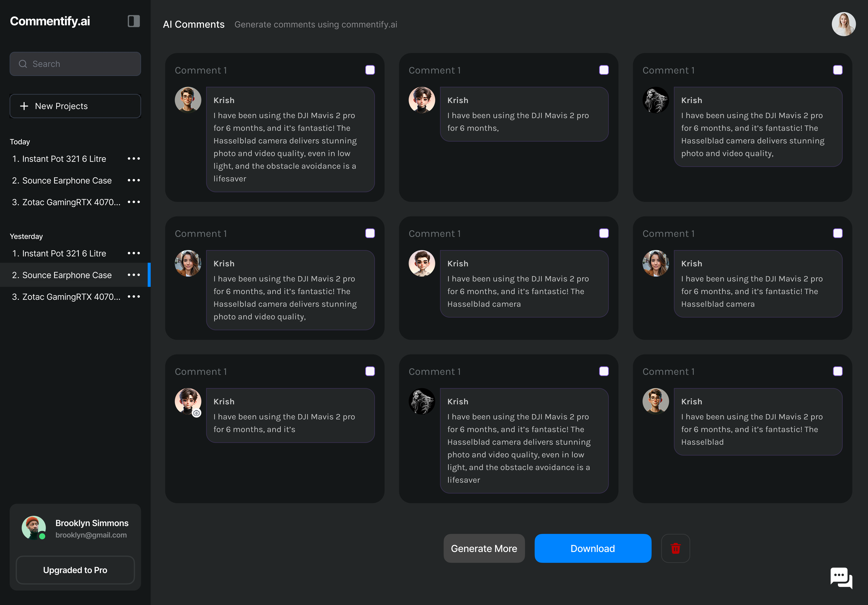Viewport: 868px width, 605px height.
Task: Open options menu for Today's Instant Pot project
Action: pos(134,159)
